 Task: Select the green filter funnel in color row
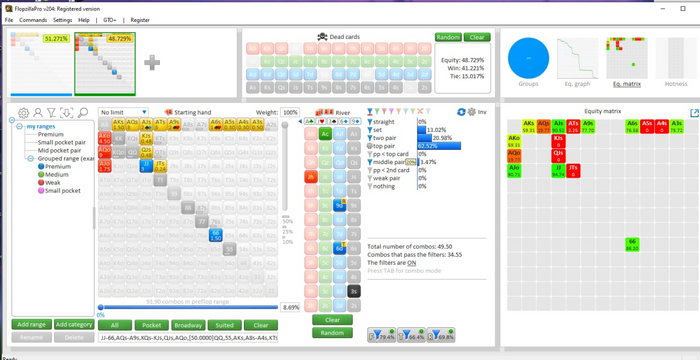point(377,112)
